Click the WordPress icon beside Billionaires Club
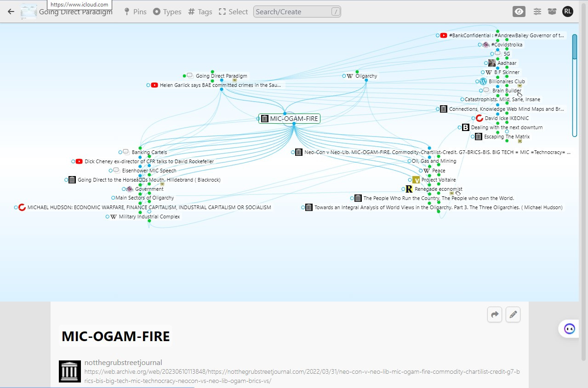Screen dimensions: 588x388 point(483,81)
